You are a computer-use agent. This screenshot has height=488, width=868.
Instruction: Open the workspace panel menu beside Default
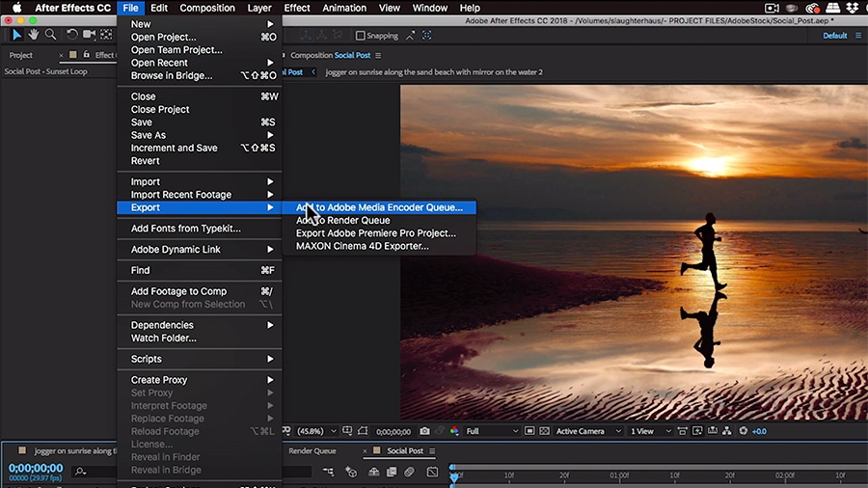pyautogui.click(x=858, y=36)
